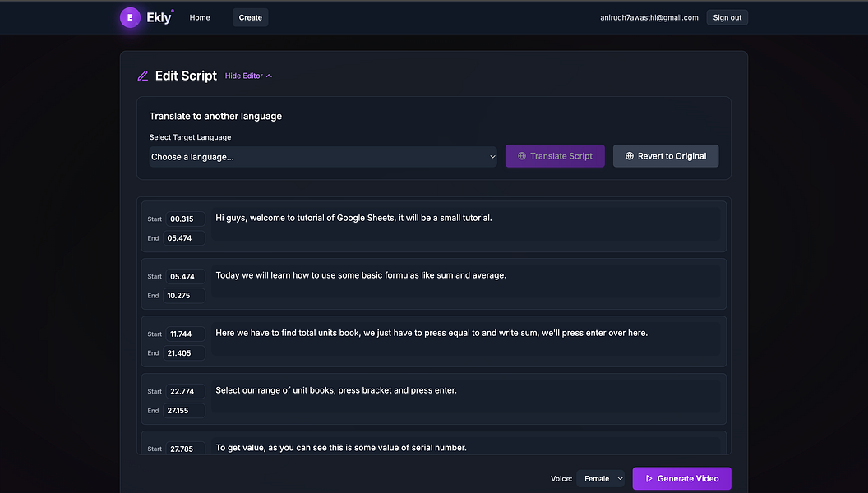
Task: Edit the 'To get value, as you can see' text
Action: coord(468,447)
